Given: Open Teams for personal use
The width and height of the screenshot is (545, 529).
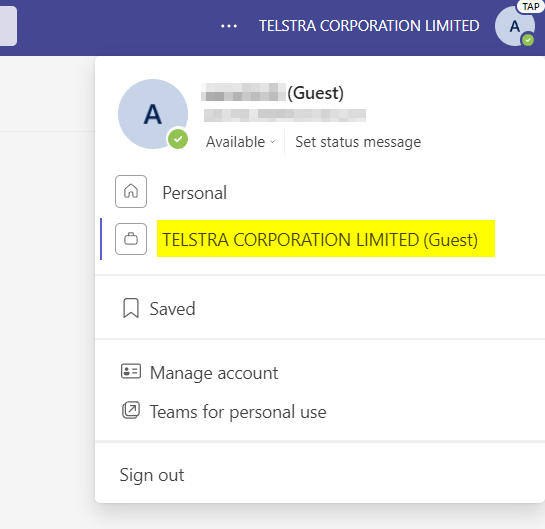Looking at the screenshot, I should point(238,412).
